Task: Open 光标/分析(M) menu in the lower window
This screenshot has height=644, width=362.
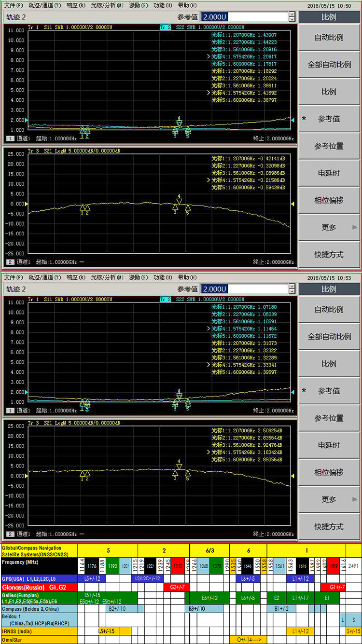Action: click(x=107, y=277)
